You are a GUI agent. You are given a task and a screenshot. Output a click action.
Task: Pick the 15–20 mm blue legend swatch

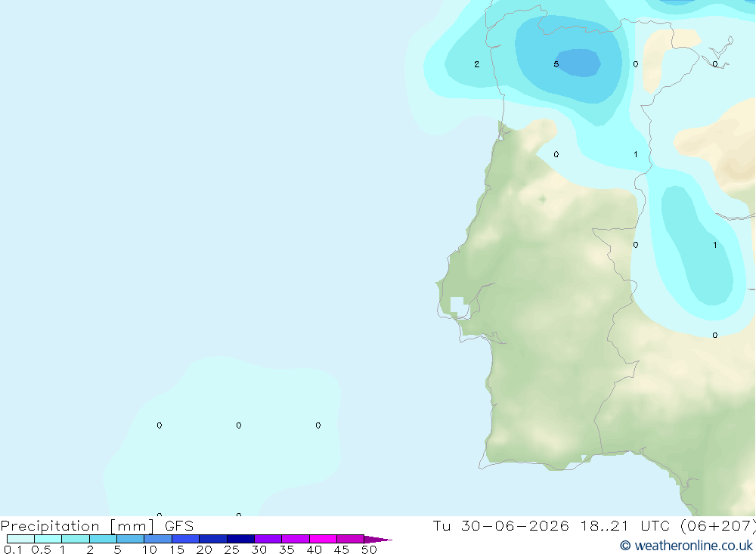tap(186, 539)
